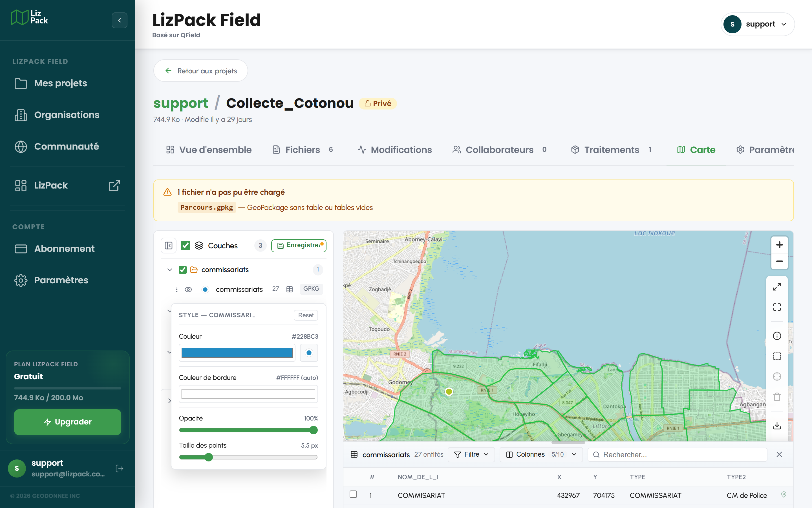812x508 pixels.
Task: Click the Parcours.gpkg file name in warning
Action: coord(207,207)
